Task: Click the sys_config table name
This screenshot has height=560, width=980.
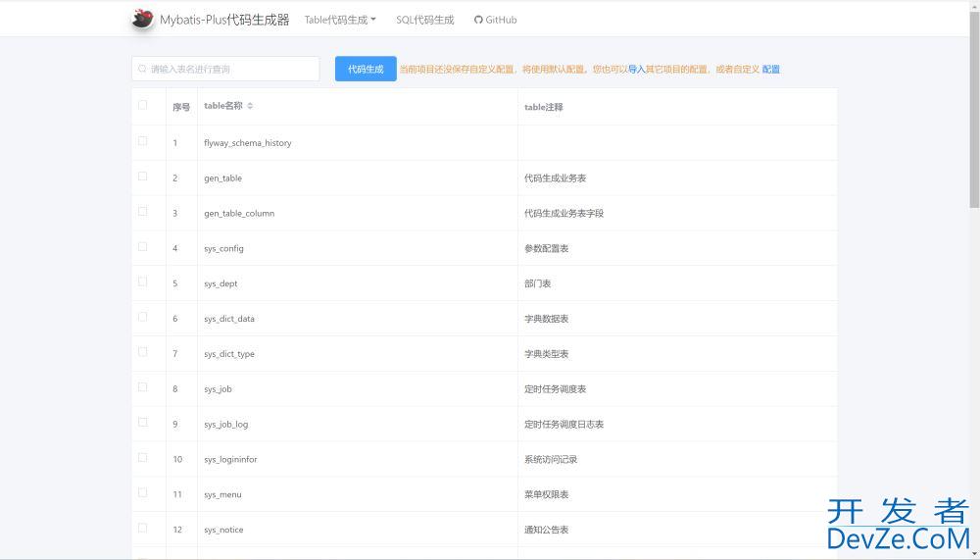Action: pyautogui.click(x=223, y=248)
